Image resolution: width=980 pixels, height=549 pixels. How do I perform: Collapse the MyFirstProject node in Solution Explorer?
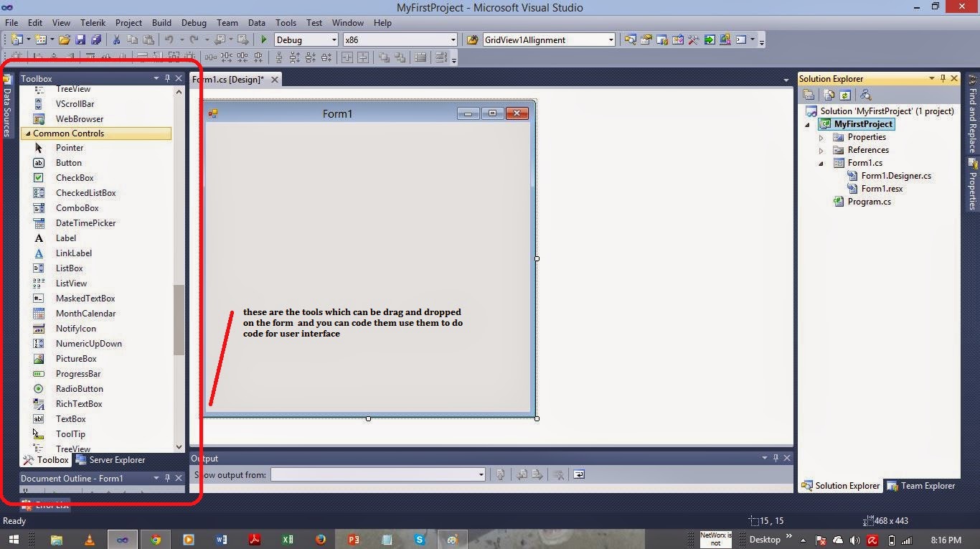(807, 124)
